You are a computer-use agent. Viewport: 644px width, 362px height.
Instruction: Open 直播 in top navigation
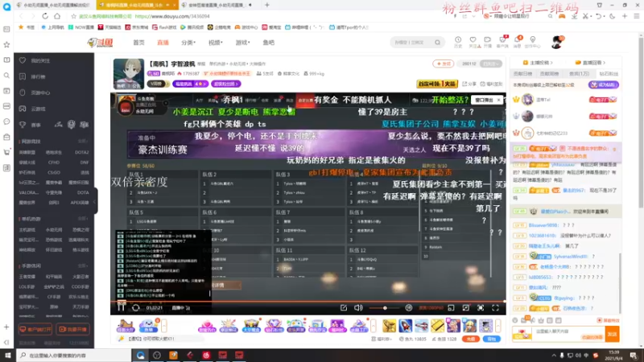pyautogui.click(x=163, y=43)
